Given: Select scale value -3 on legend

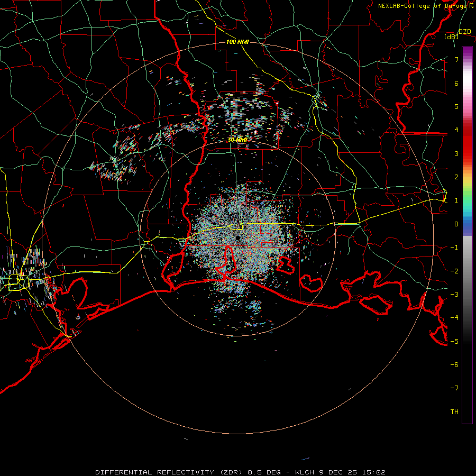Looking at the screenshot, I should pyautogui.click(x=454, y=295).
